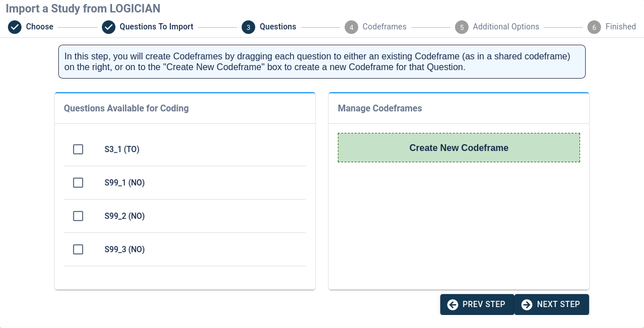Click the PREV STEP button
The image size is (644, 328).
click(x=478, y=304)
